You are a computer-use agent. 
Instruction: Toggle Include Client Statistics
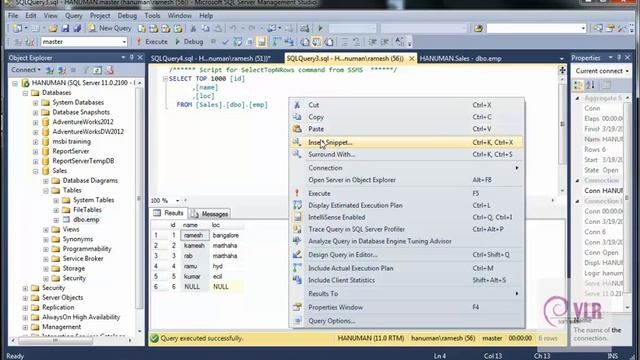(407, 280)
